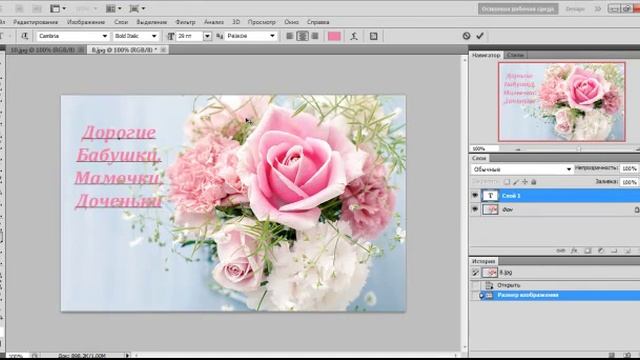Create new adjustment layer icon

coord(601,251)
